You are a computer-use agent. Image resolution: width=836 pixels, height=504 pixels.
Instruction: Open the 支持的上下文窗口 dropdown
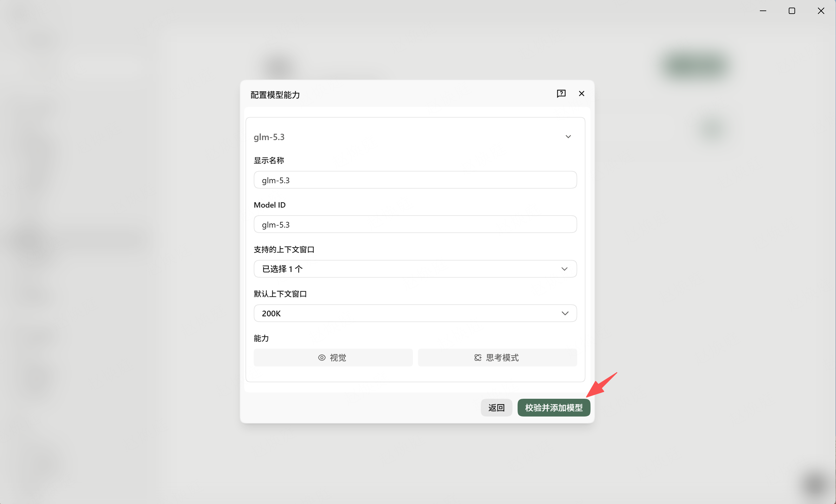[415, 269]
